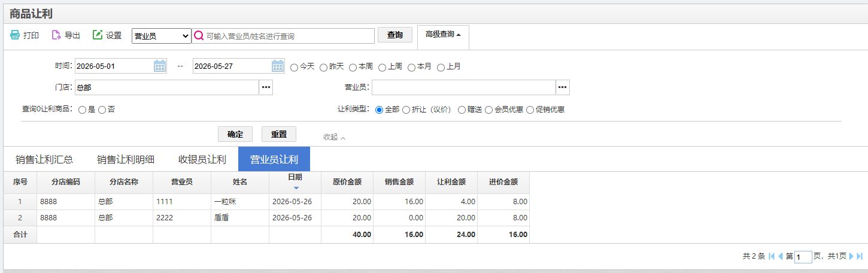Go to previous page arrow

[781, 256]
